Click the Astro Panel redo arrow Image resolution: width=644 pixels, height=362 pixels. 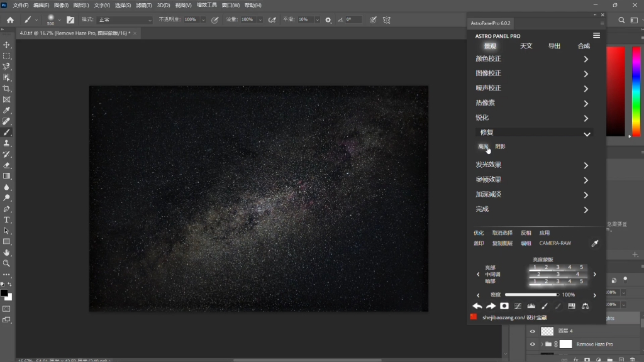pos(491,306)
